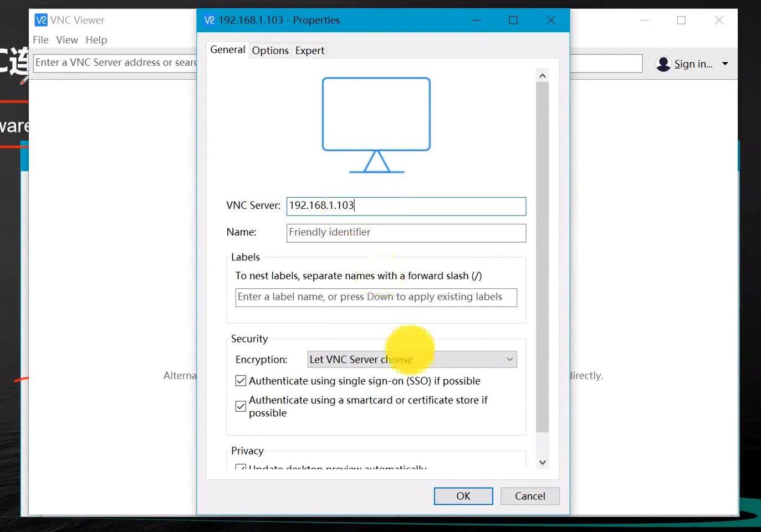Switch to the General tab
761x532 pixels.
[227, 50]
